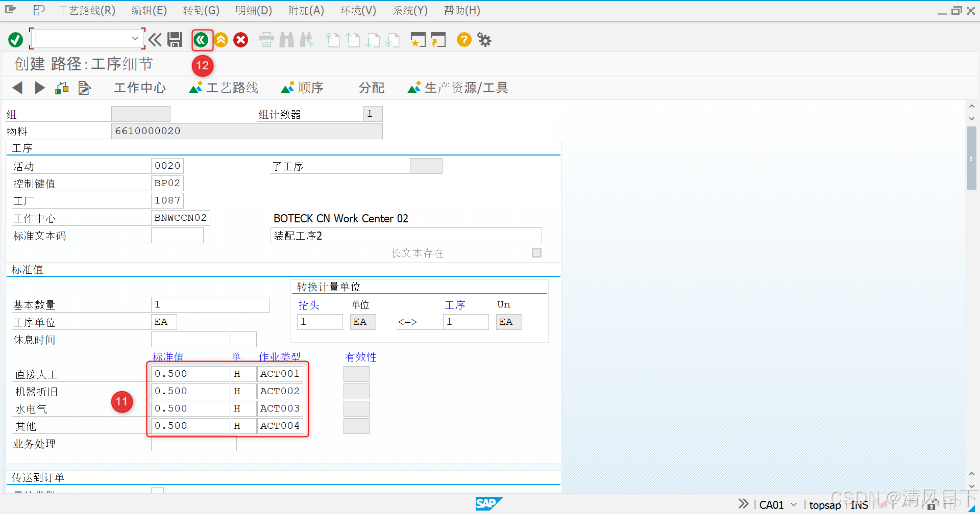Exit the screen with the yellow up arrow

pos(220,39)
